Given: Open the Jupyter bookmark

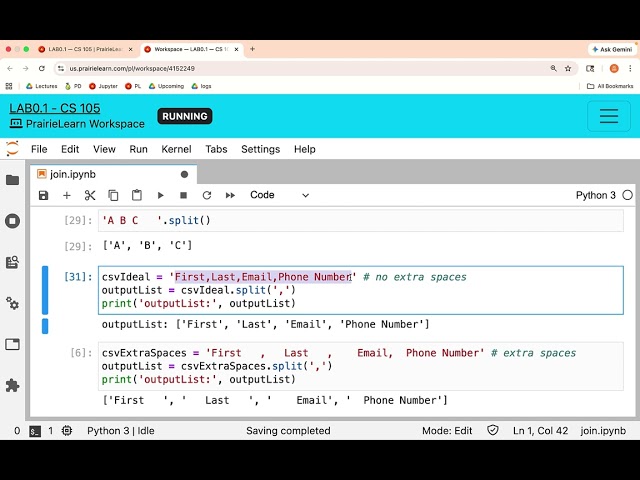Looking at the screenshot, I should click(x=103, y=86).
